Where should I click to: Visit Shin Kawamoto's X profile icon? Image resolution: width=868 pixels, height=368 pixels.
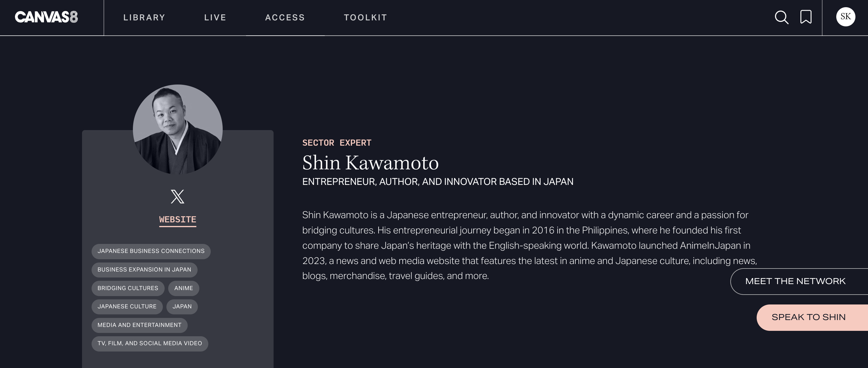177,197
